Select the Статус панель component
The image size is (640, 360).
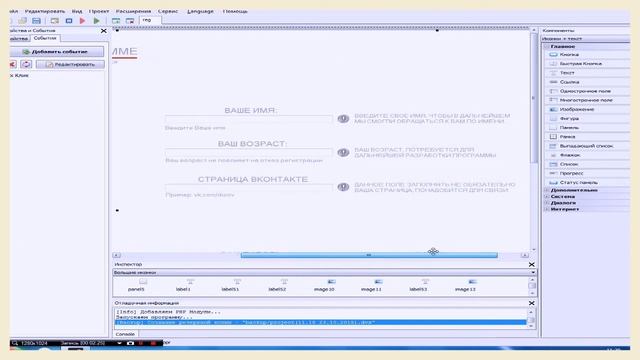coord(587,182)
